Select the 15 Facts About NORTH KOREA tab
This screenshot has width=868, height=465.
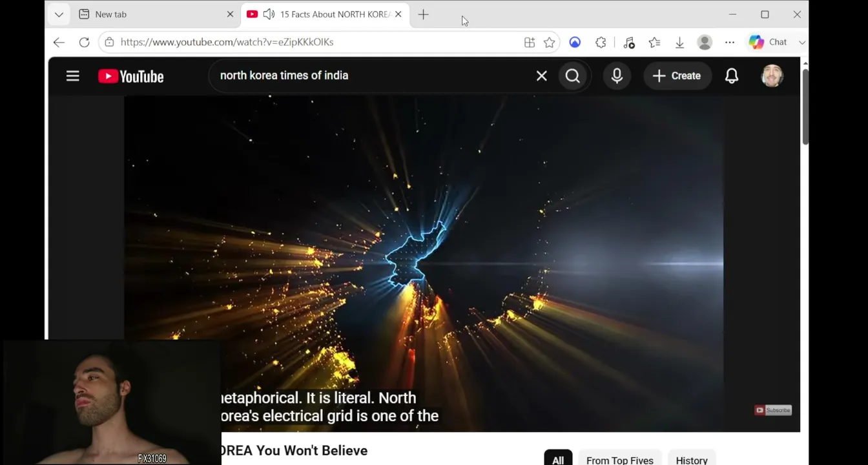(x=326, y=14)
